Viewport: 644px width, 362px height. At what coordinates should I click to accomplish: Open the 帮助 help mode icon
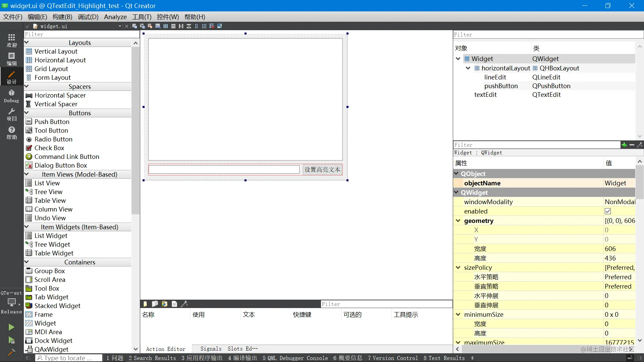click(x=11, y=133)
